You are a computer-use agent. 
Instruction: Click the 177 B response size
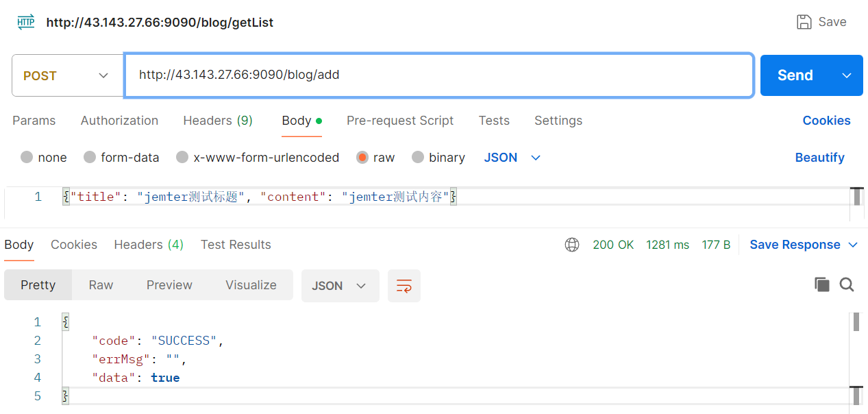[716, 245]
